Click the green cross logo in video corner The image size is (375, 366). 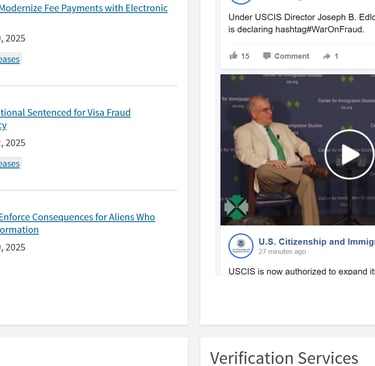pyautogui.click(x=236, y=207)
